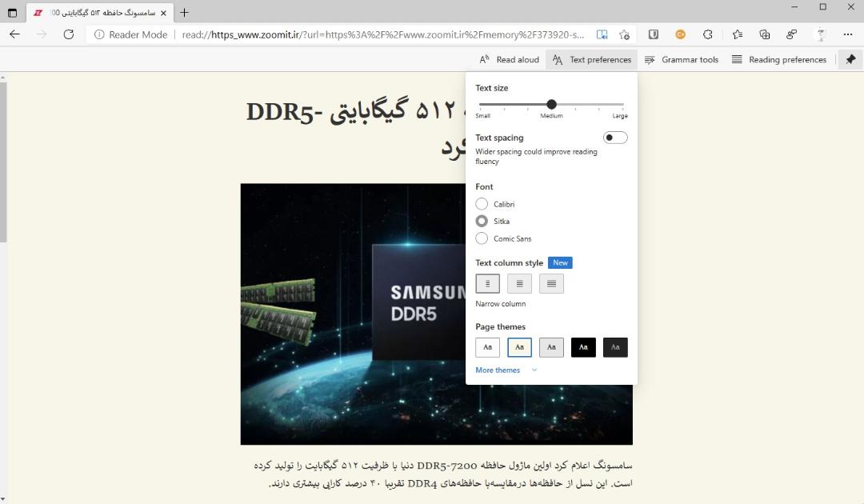
Task: Choose the Narrow column style
Action: point(488,284)
